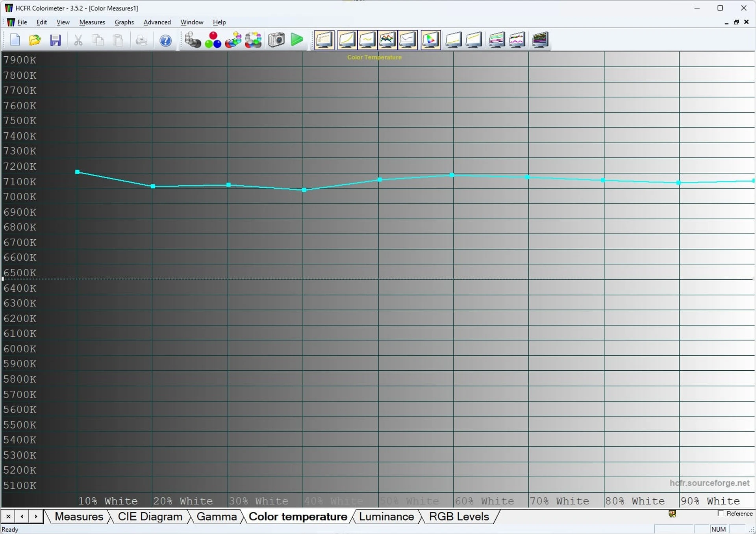The image size is (756, 534).
Task: Open the Advanced menu
Action: [x=157, y=22]
